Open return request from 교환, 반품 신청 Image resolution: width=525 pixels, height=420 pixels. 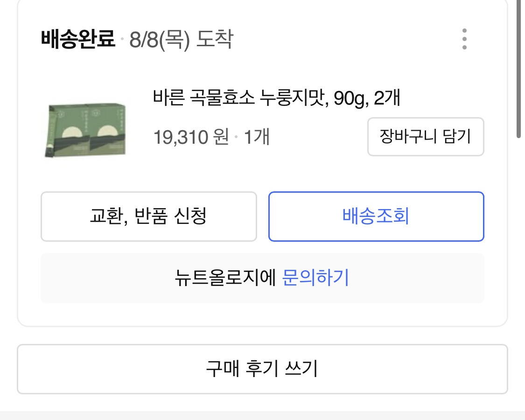(x=148, y=216)
